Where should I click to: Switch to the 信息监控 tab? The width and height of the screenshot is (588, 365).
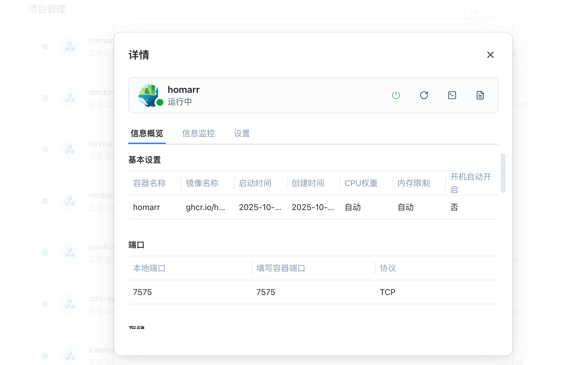tap(198, 134)
